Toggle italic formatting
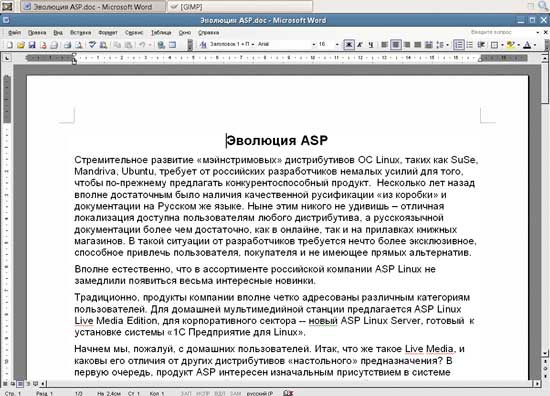 [360, 45]
